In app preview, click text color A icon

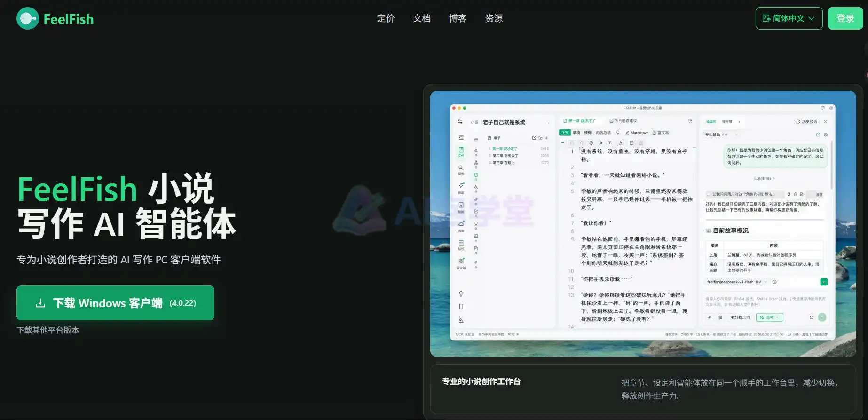tap(621, 143)
